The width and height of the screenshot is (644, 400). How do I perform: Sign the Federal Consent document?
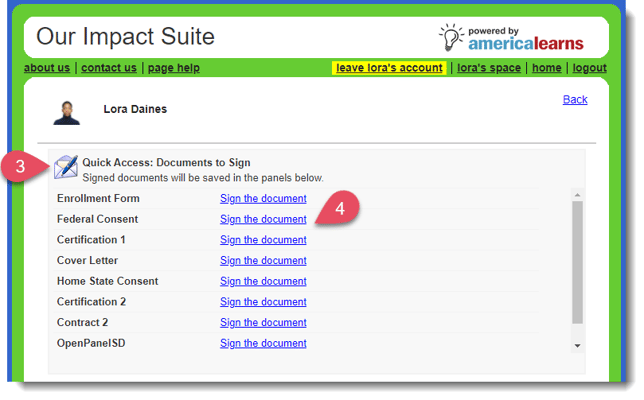[263, 219]
